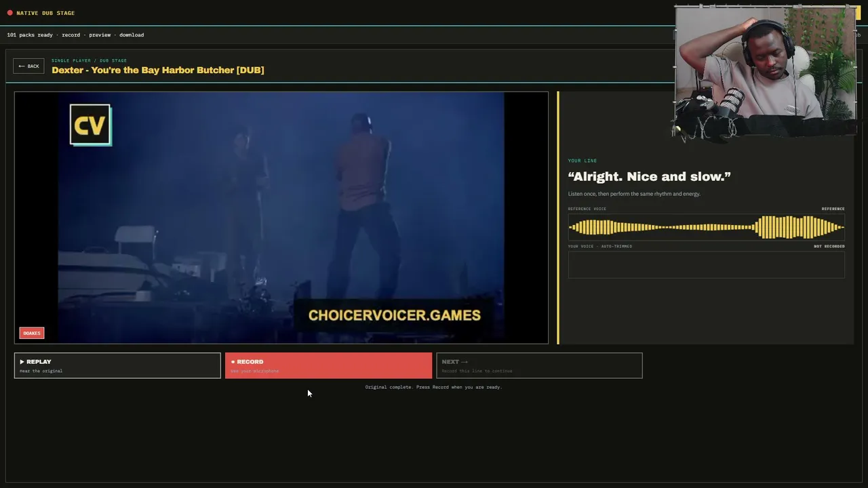Image resolution: width=868 pixels, height=488 pixels.
Task: Click the red dot beside Native Dub Stage
Action: pyautogui.click(x=9, y=13)
